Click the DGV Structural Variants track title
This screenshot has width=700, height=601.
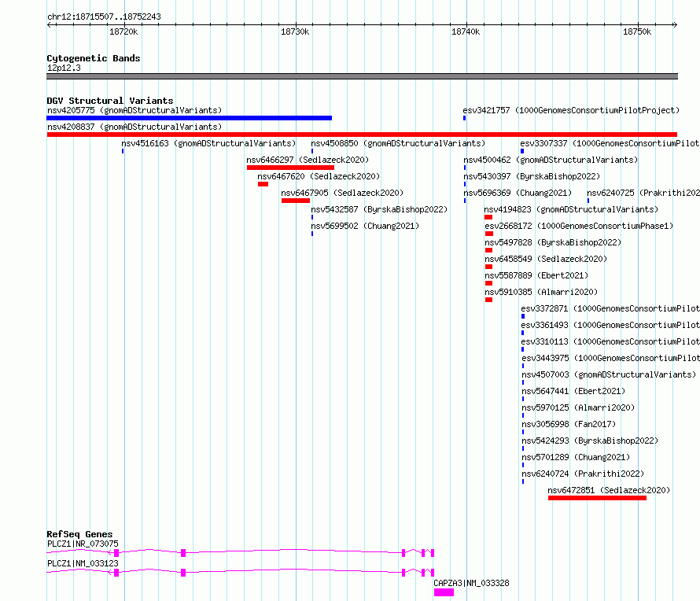point(110,101)
